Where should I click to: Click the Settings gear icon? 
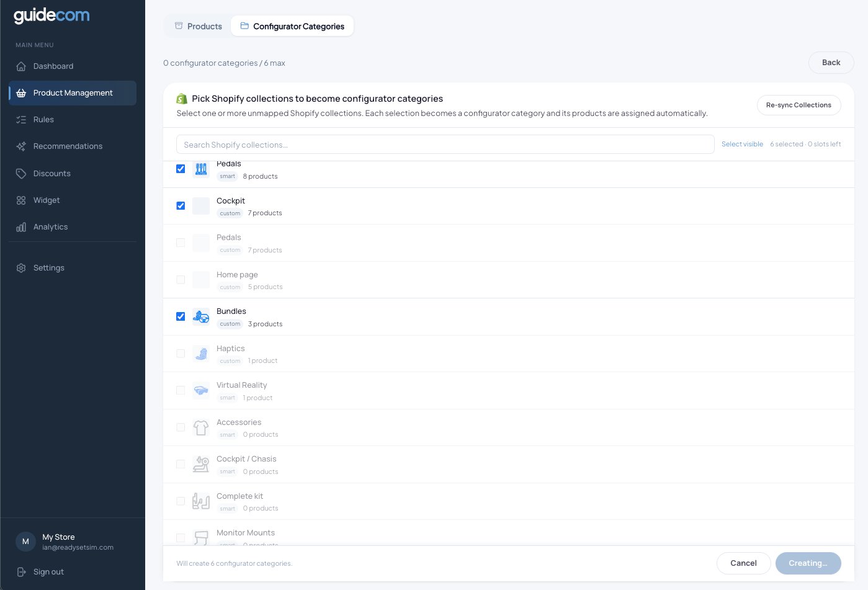[x=21, y=268]
